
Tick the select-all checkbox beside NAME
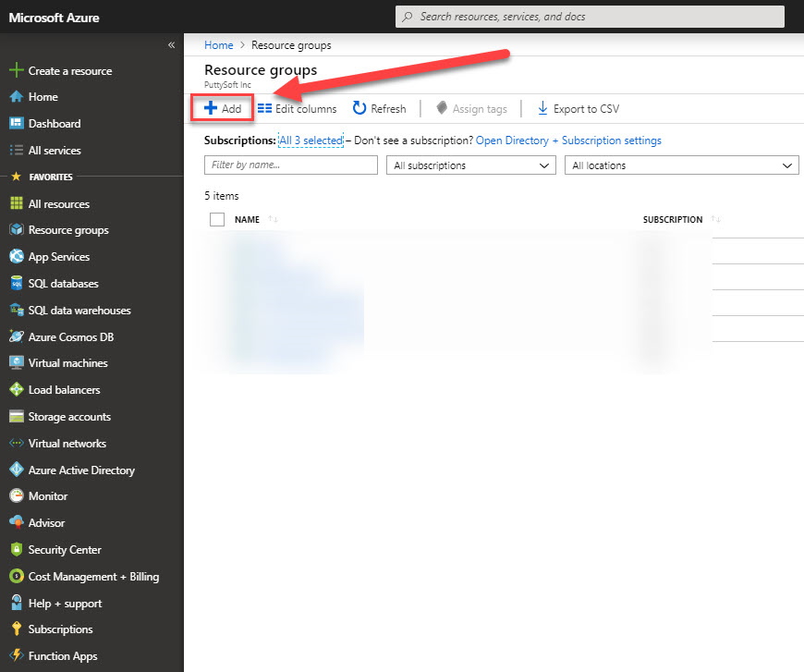(217, 220)
